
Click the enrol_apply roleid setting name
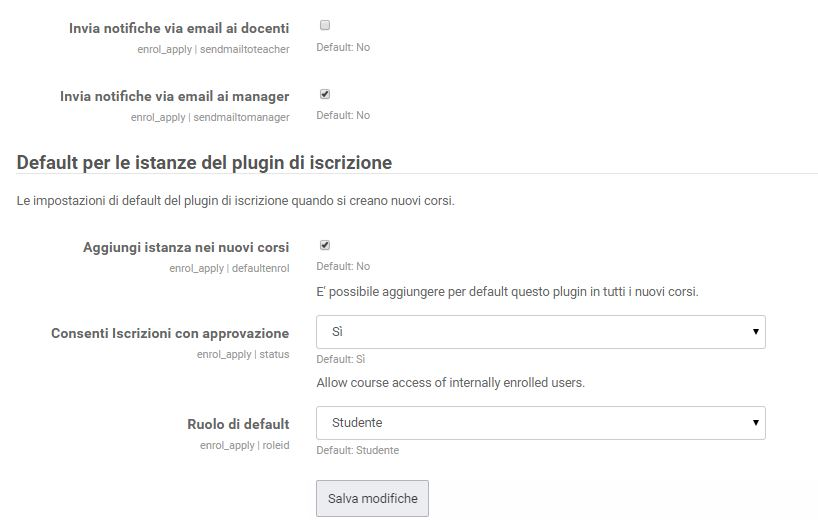(x=244, y=446)
